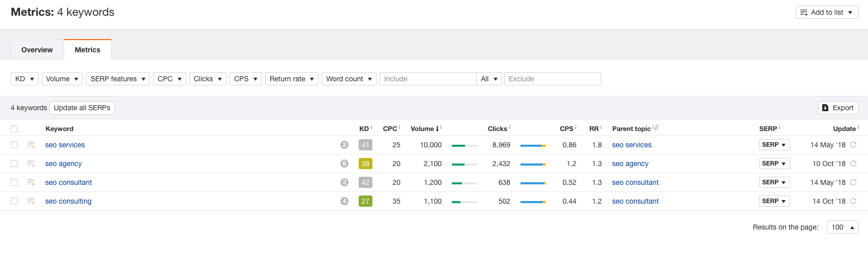Image resolution: width=868 pixels, height=258 pixels.
Task: Open the CPC filter dropdown
Action: pyautogui.click(x=169, y=79)
